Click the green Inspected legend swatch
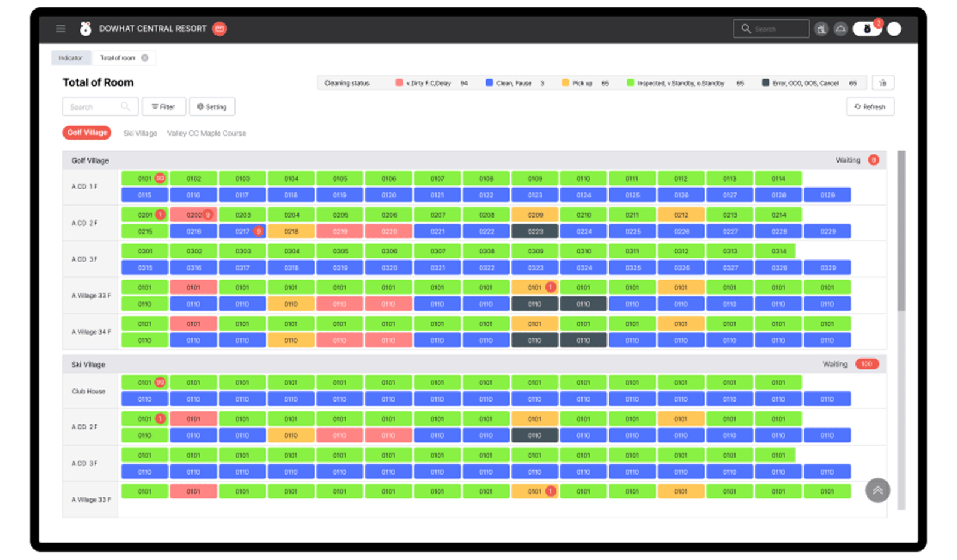This screenshot has width=957, height=560. 630,83
